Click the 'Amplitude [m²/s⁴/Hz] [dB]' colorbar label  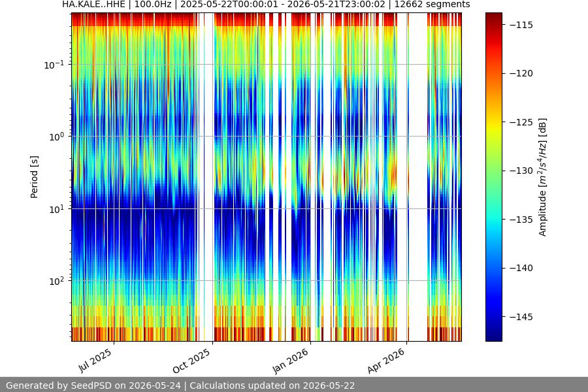point(542,177)
